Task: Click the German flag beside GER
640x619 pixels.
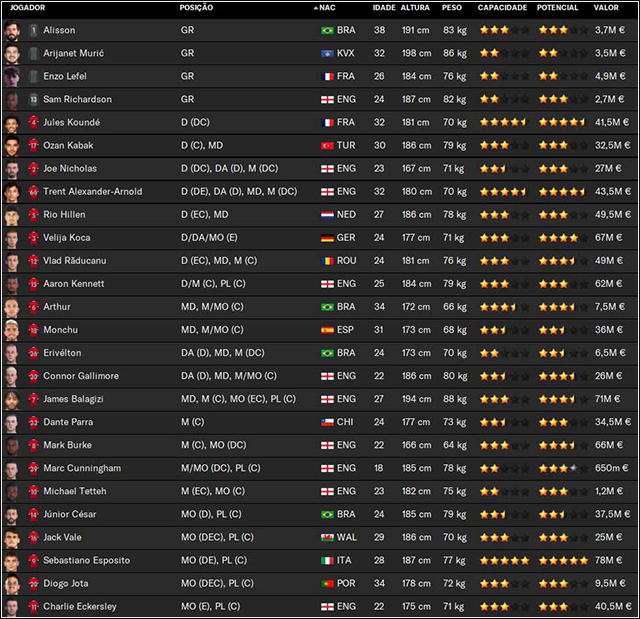Action: pyautogui.click(x=327, y=238)
